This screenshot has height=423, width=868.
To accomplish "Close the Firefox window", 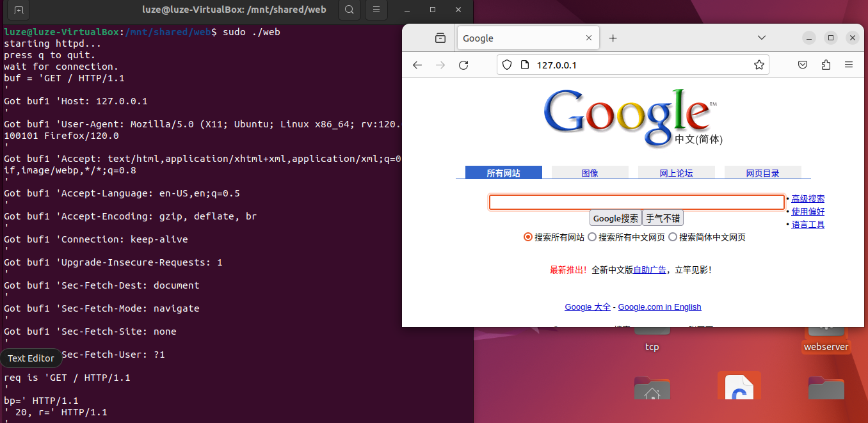I will pos(852,38).
